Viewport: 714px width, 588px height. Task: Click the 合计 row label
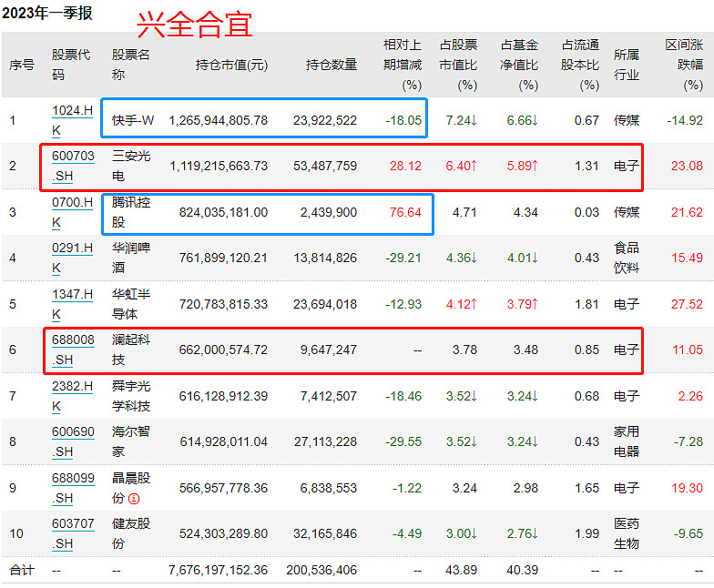click(x=22, y=570)
